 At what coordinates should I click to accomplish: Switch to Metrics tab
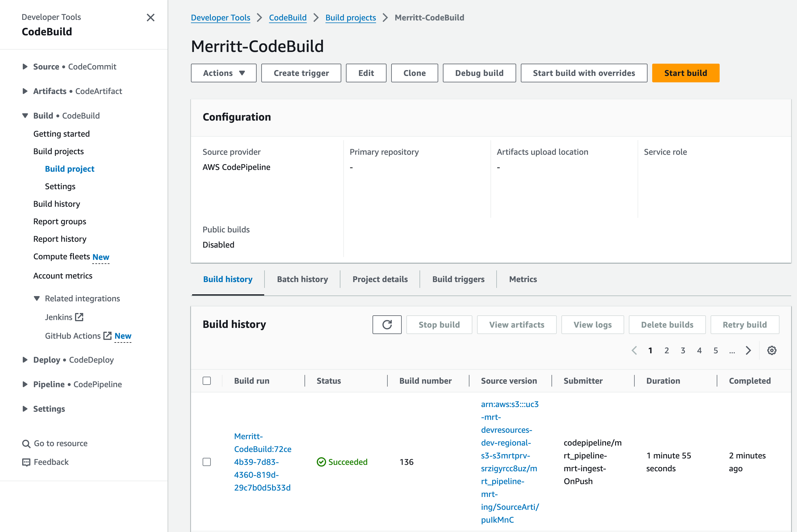[523, 279]
